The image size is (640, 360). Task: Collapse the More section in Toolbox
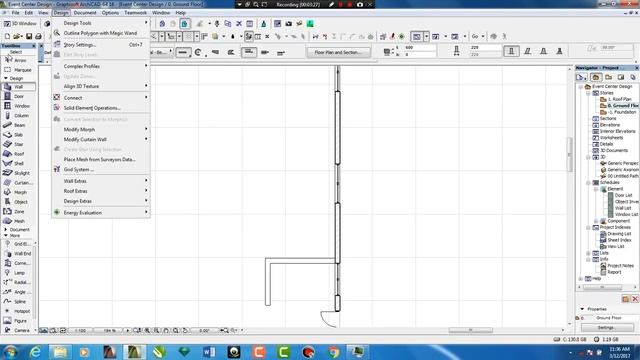click(6, 236)
